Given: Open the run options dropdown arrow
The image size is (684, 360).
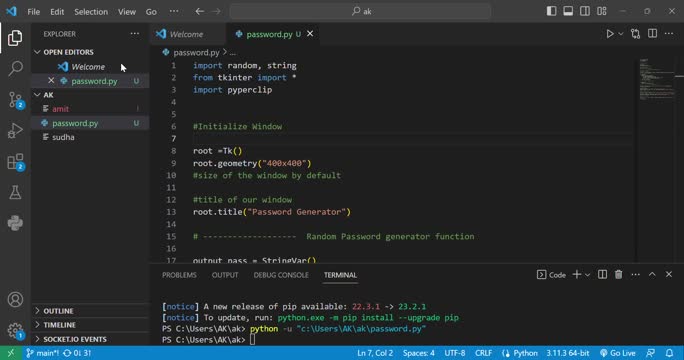Looking at the screenshot, I should click(x=621, y=34).
